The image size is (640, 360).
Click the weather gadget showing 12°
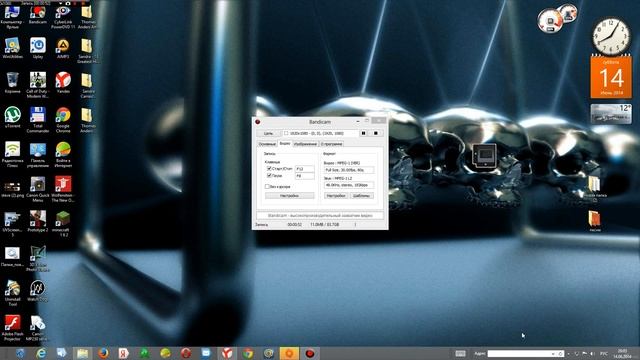[x=611, y=114]
